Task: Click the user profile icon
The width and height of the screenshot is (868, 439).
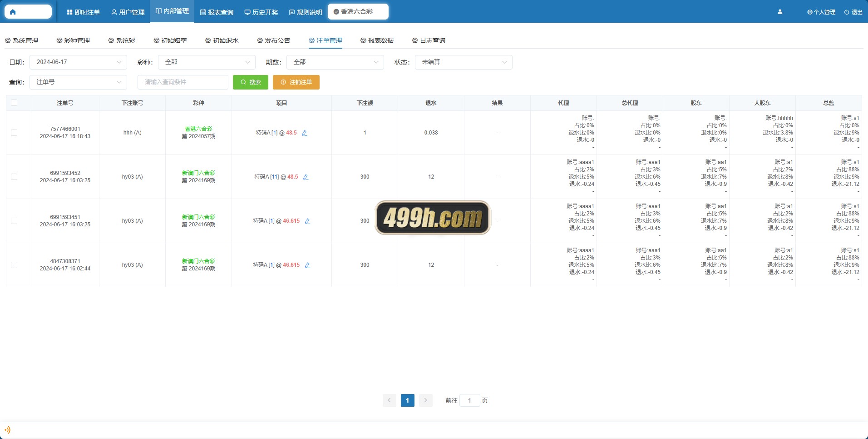Action: click(780, 12)
